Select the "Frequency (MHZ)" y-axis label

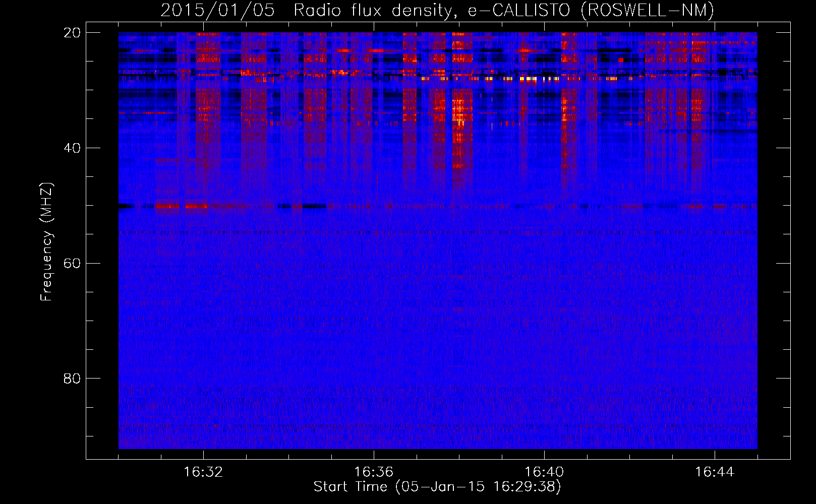(x=46, y=242)
